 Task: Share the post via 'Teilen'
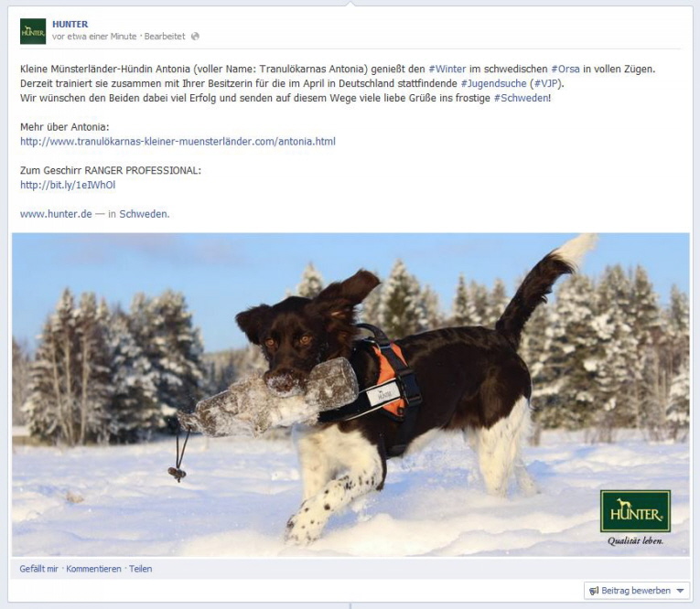141,569
